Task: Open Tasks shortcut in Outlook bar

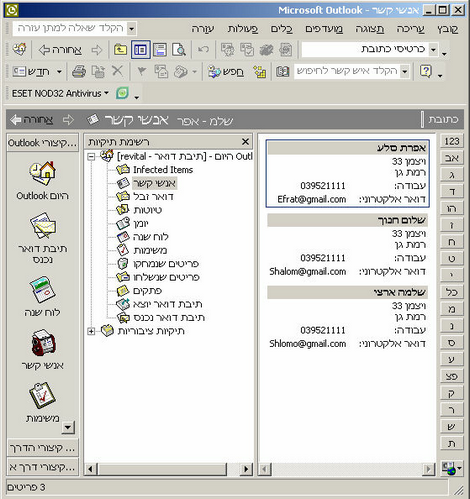Action: click(x=42, y=395)
